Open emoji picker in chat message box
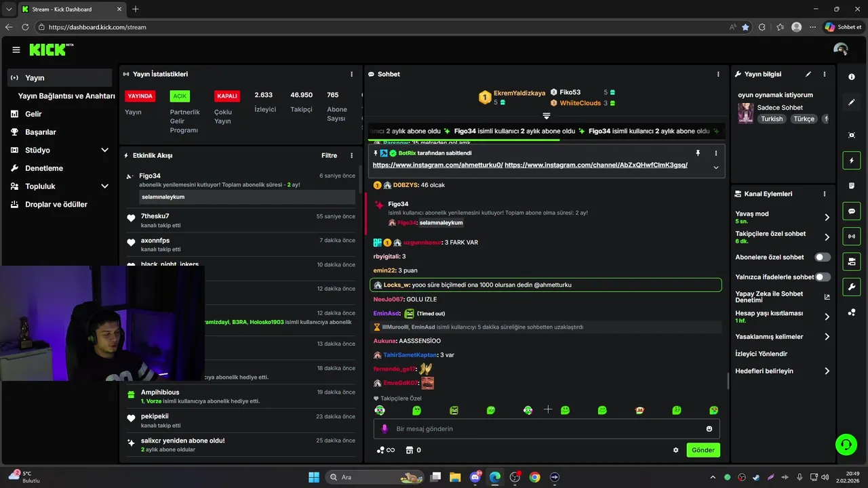The width and height of the screenshot is (868, 488). pos(709,429)
